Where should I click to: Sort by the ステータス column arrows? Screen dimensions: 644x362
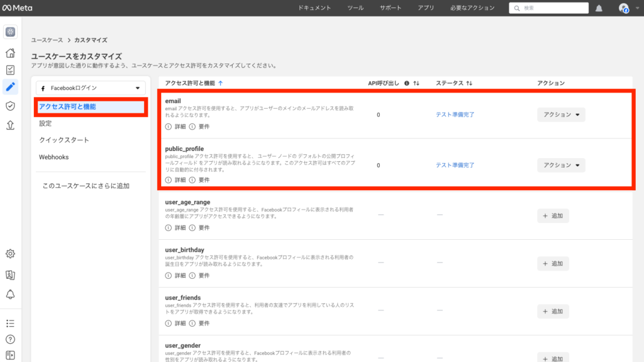coord(469,83)
